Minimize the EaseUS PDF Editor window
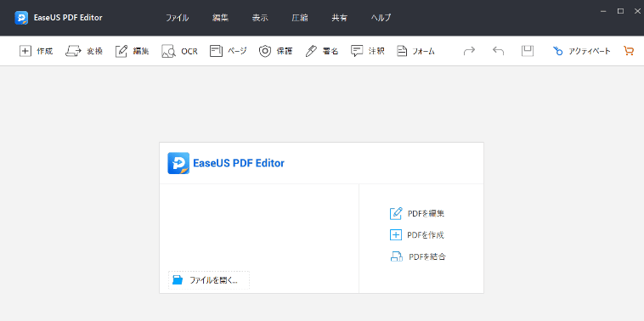Viewport: 644px width, 321px height. coord(603,12)
